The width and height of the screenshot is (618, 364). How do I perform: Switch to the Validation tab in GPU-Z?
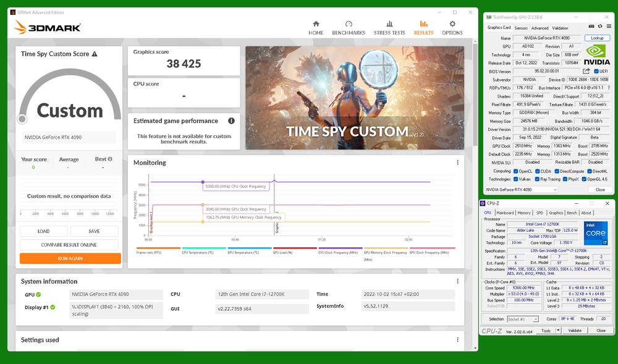tap(560, 28)
